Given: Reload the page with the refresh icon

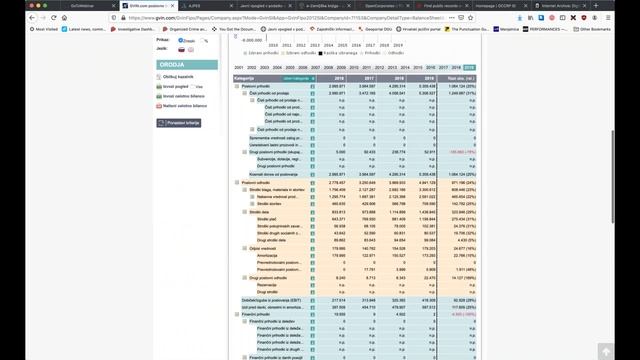Looking at the screenshot, I should tap(53, 18).
